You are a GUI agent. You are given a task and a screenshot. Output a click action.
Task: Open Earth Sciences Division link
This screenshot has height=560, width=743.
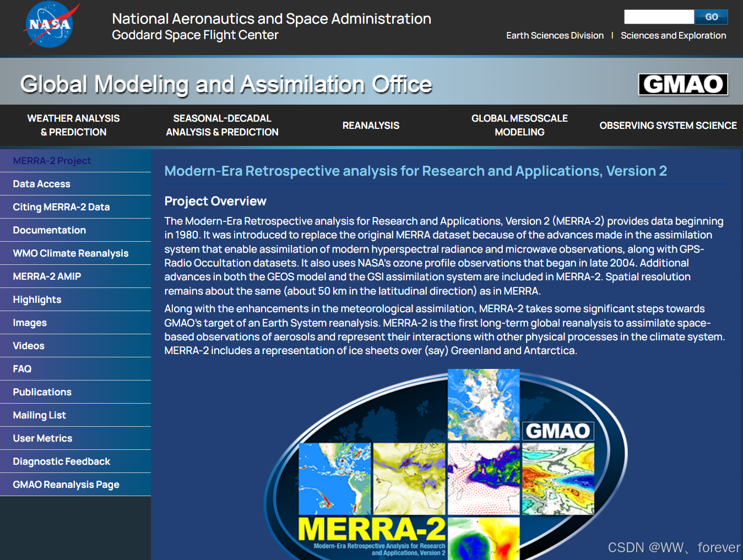[555, 35]
